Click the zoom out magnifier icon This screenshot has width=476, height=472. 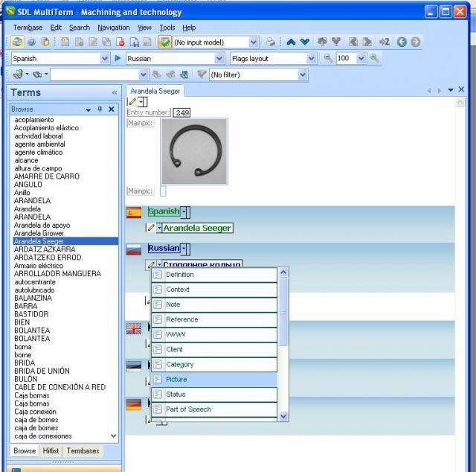point(328,58)
